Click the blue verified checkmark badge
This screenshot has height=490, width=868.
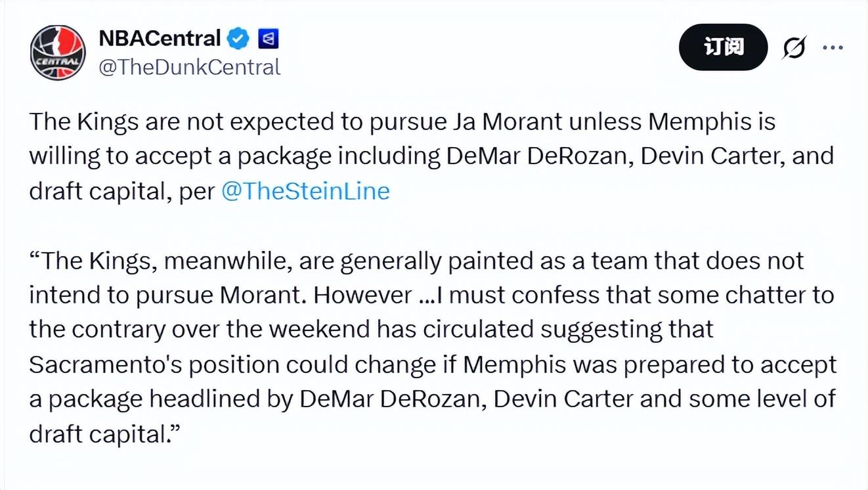pos(238,39)
